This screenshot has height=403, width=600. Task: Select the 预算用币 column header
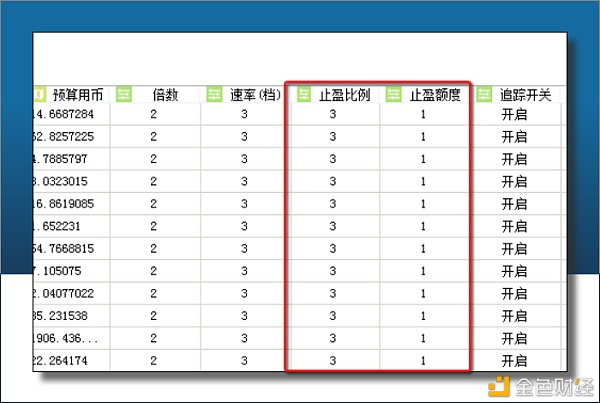(x=78, y=95)
